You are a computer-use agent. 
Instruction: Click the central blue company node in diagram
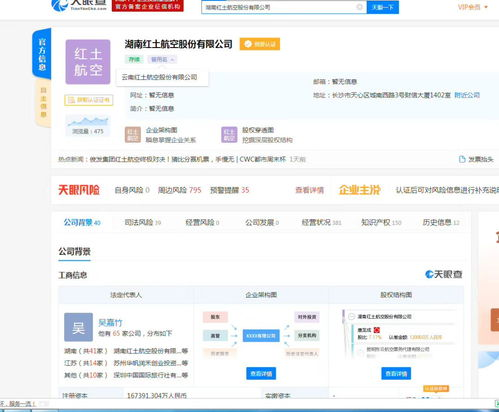tap(261, 336)
